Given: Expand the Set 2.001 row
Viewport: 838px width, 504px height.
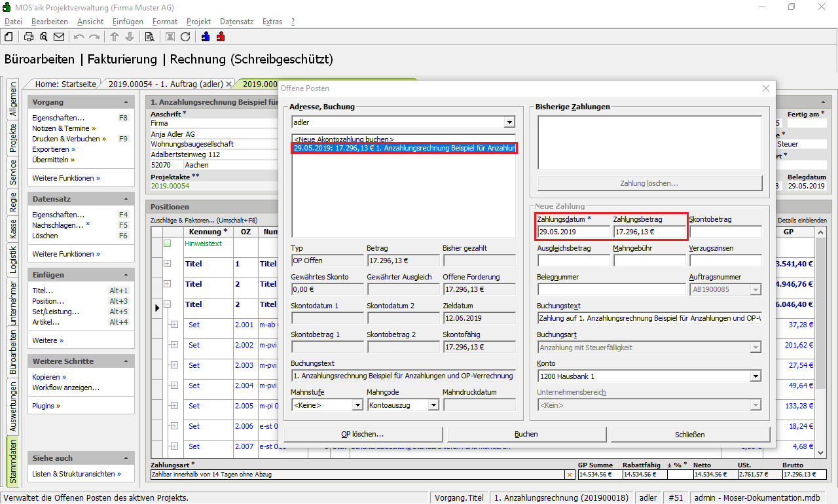Looking at the screenshot, I should (x=174, y=325).
